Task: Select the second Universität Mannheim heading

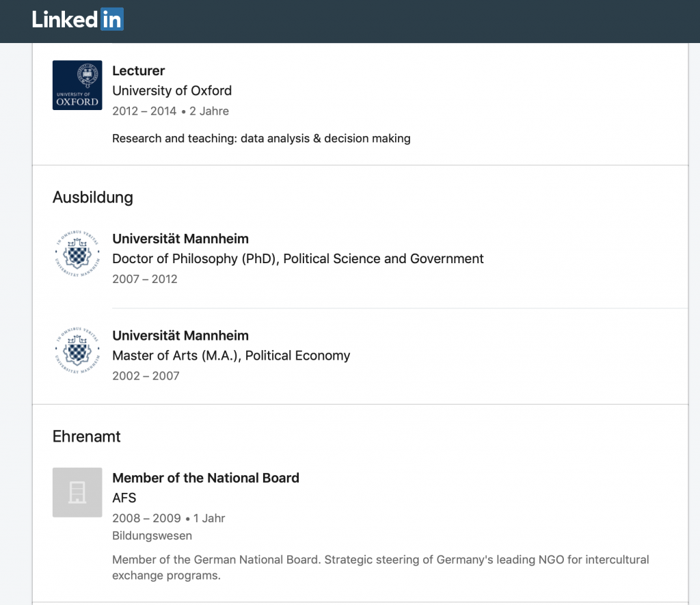Action: [180, 336]
